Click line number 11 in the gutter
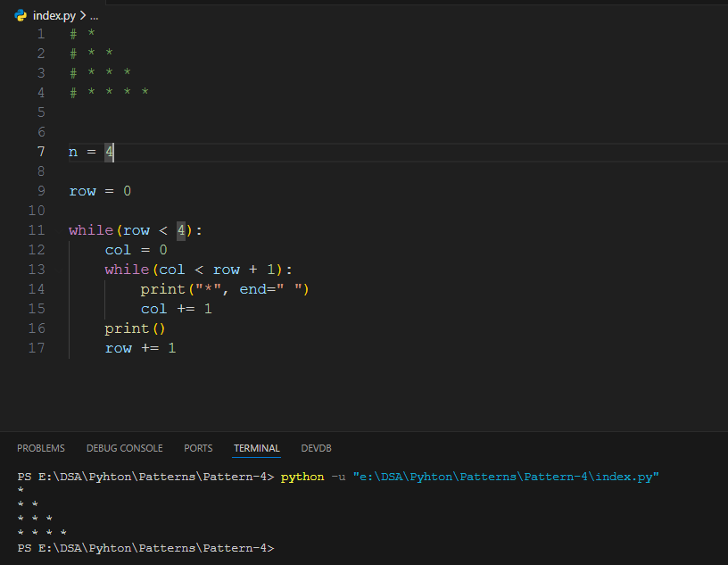This screenshot has width=728, height=565. (x=37, y=230)
